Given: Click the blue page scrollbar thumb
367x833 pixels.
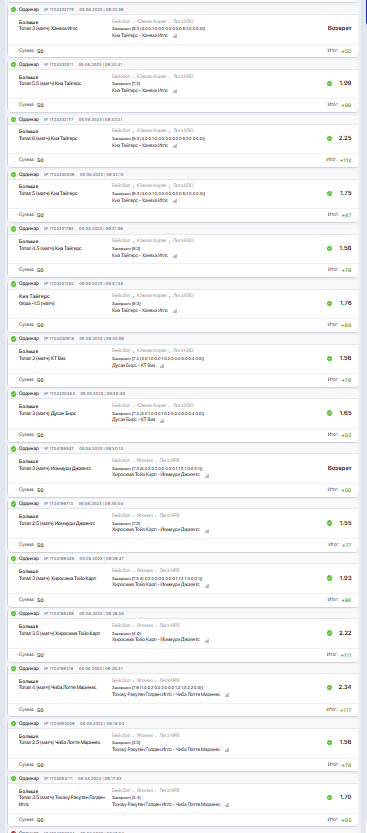Looking at the screenshot, I should (365, 12).
